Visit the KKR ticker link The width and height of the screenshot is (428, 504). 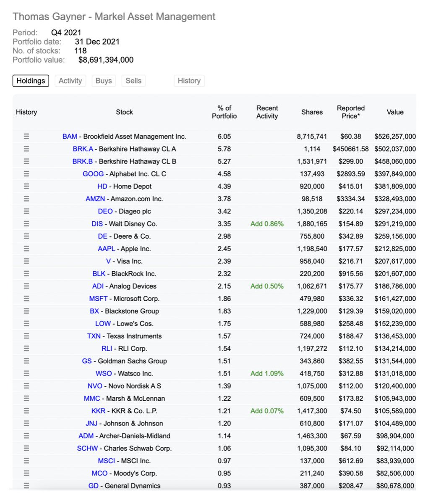coord(98,411)
